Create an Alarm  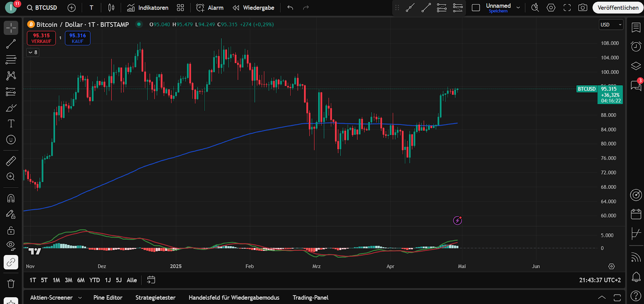pyautogui.click(x=210, y=8)
